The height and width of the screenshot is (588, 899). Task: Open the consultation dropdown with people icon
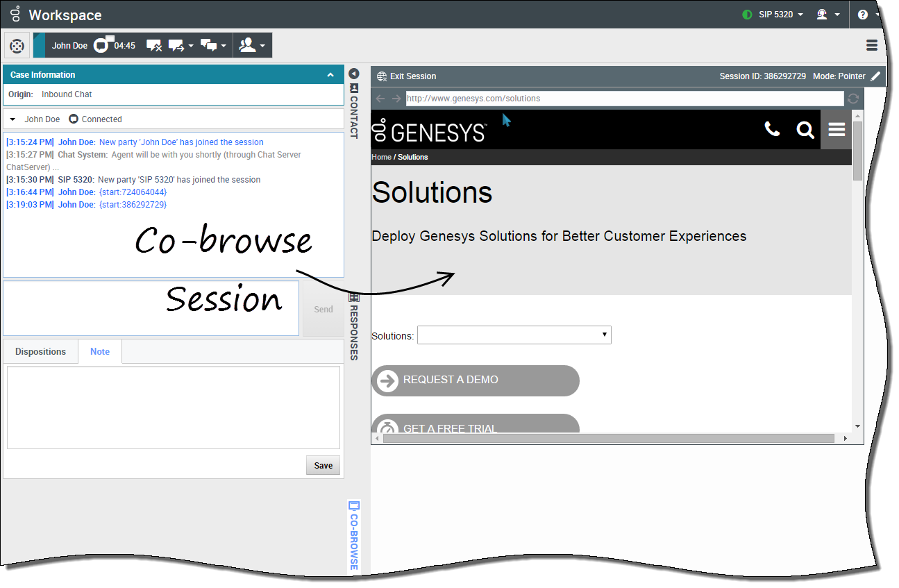point(252,46)
